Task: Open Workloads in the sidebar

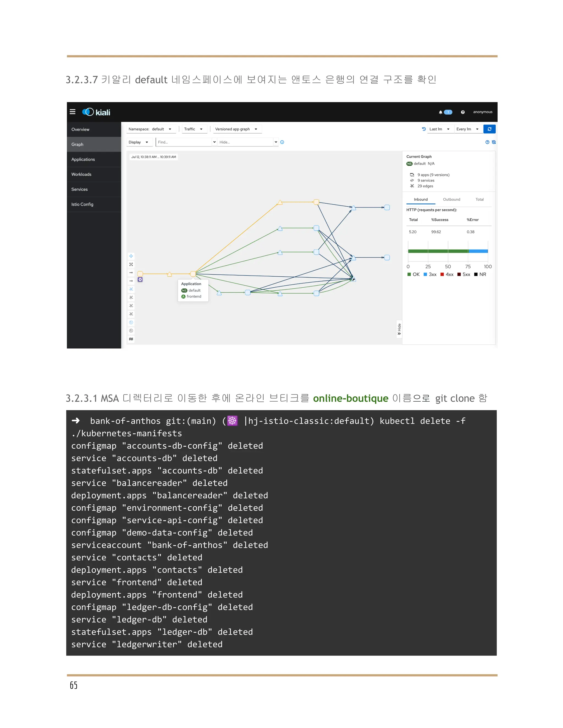Action: point(81,174)
